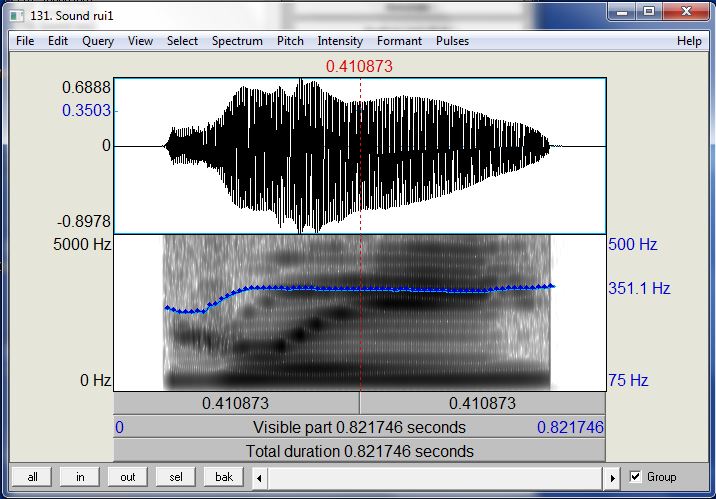Image resolution: width=716 pixels, height=499 pixels.
Task: Click the 'sel' zoom button
Action: pyautogui.click(x=176, y=477)
